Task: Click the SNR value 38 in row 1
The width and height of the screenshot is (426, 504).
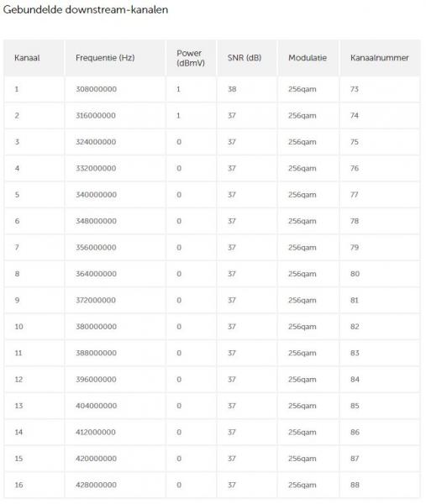Action: (232, 89)
